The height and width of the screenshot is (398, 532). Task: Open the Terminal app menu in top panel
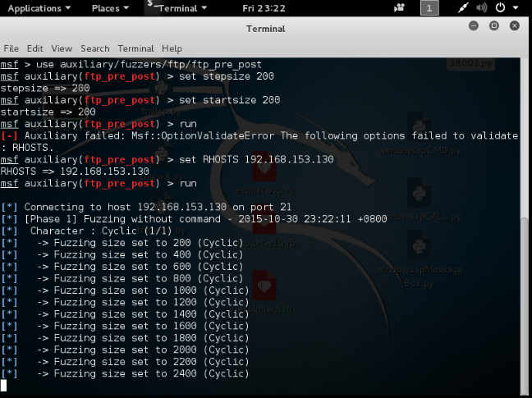click(175, 8)
